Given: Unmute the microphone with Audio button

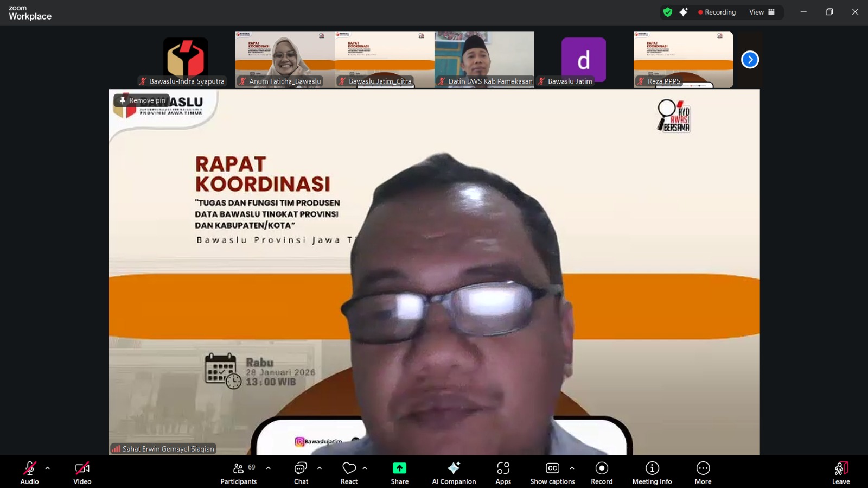Looking at the screenshot, I should tap(29, 472).
